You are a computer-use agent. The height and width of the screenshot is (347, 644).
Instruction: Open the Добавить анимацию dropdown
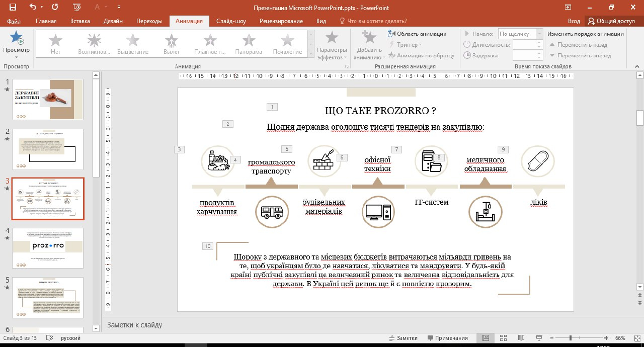(369, 46)
